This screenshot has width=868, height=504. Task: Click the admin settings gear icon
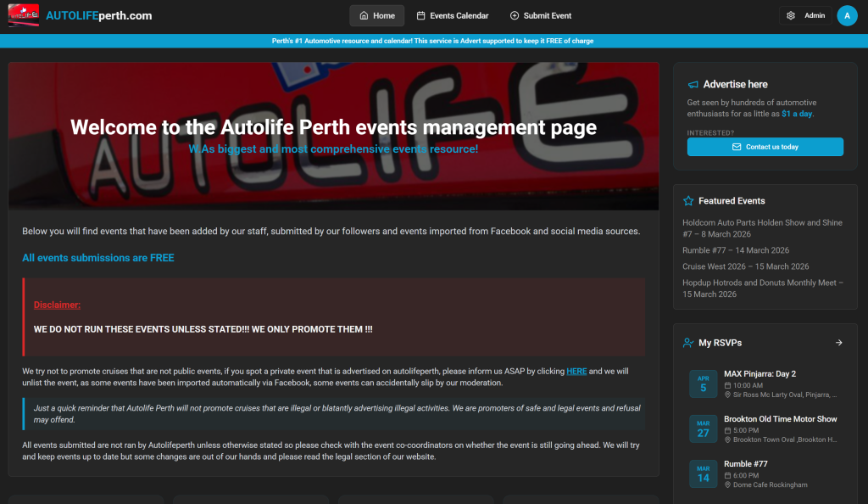tap(791, 15)
